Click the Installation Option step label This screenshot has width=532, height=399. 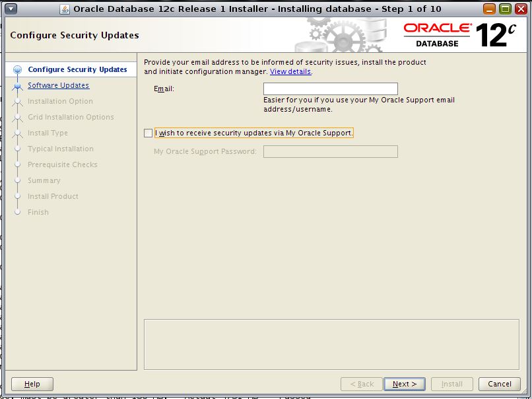click(x=60, y=101)
